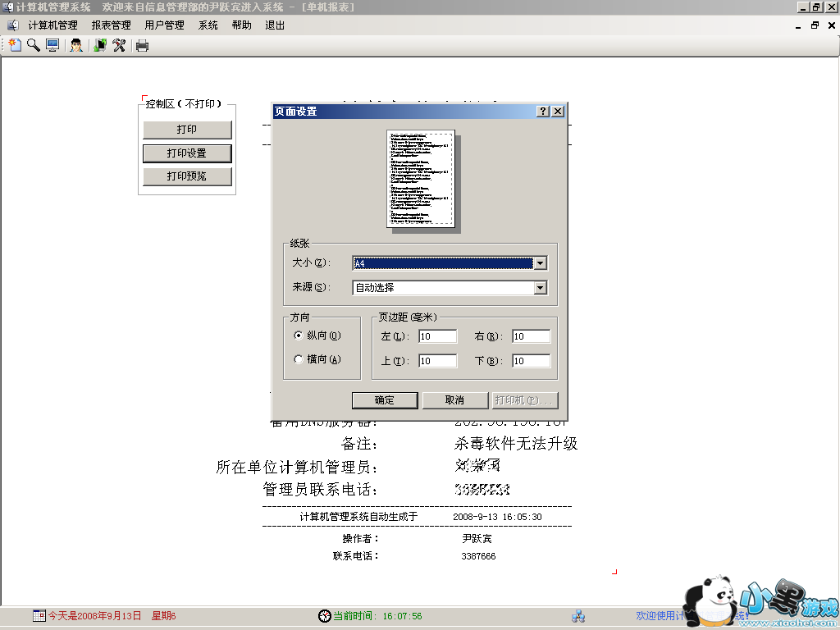Screen dimensions: 840x630
Task: Click the page preview thumbnail in dialog
Action: click(421, 178)
